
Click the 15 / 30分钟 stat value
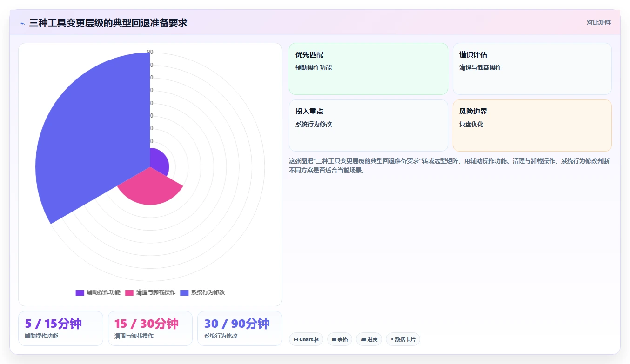147,324
